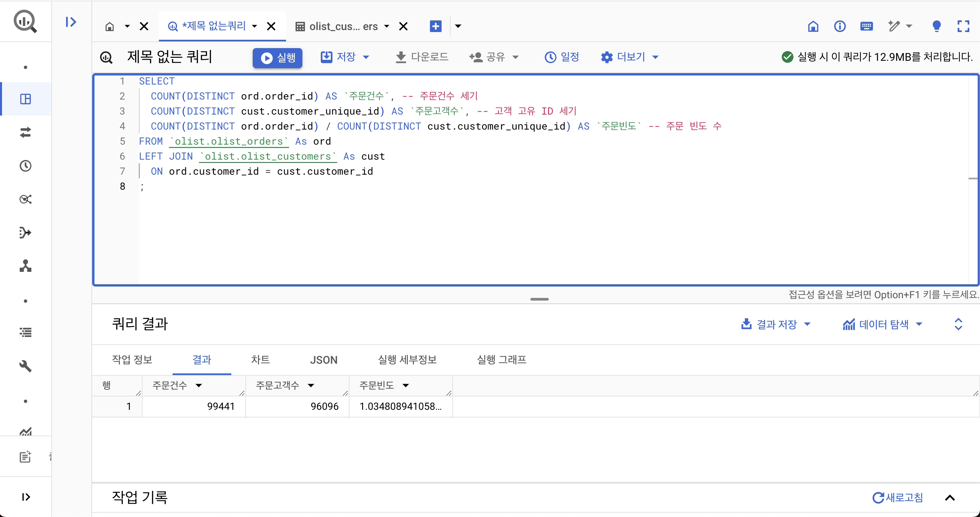Add a new tab with plus icon

tap(435, 26)
